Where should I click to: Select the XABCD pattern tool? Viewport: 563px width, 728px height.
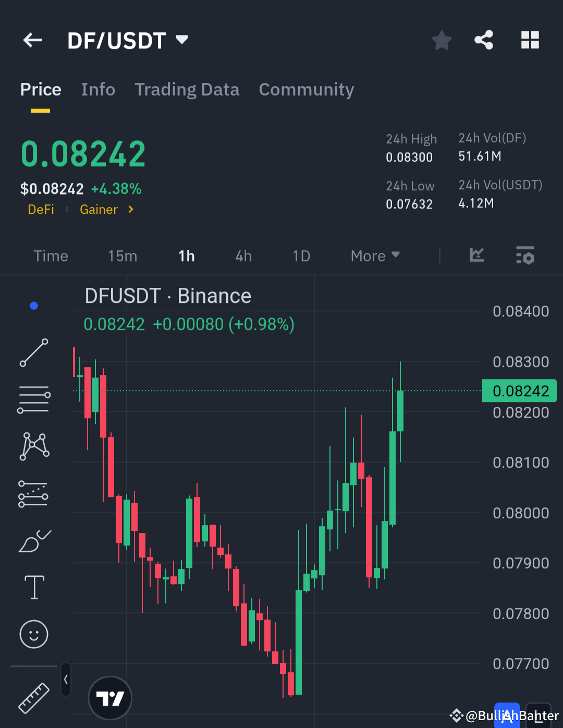[33, 445]
